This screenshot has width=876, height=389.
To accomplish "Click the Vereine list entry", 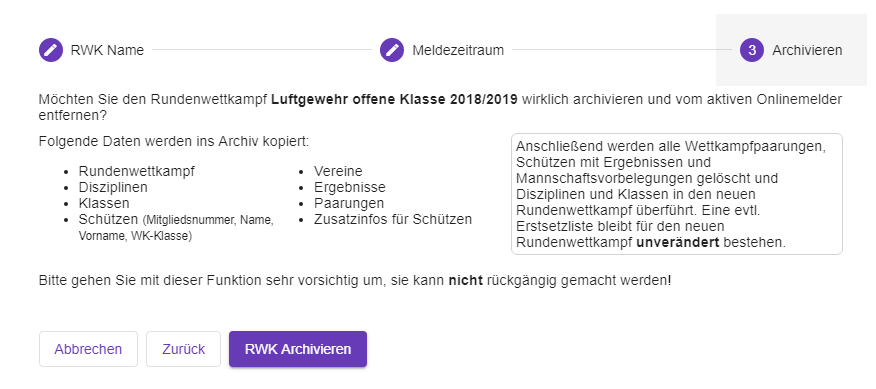I will click(338, 171).
